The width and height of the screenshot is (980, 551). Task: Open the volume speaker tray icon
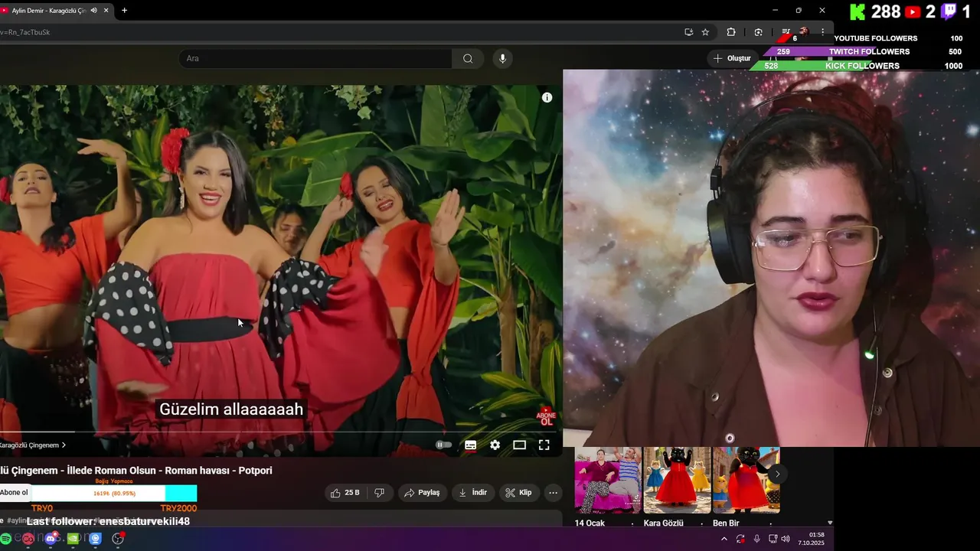click(786, 539)
